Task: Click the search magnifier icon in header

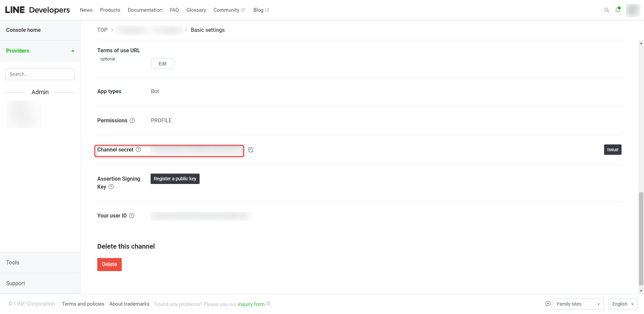Action: [606, 10]
